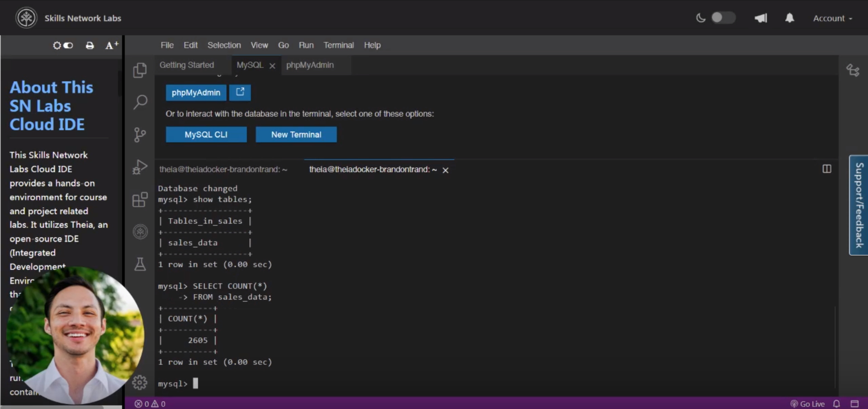Open the Go menu
Screen dimensions: 868x409
283,45
